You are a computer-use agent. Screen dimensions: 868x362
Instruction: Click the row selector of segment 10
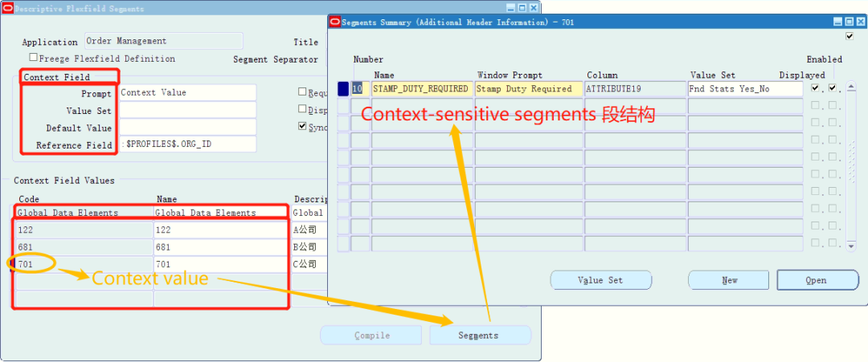click(x=343, y=88)
